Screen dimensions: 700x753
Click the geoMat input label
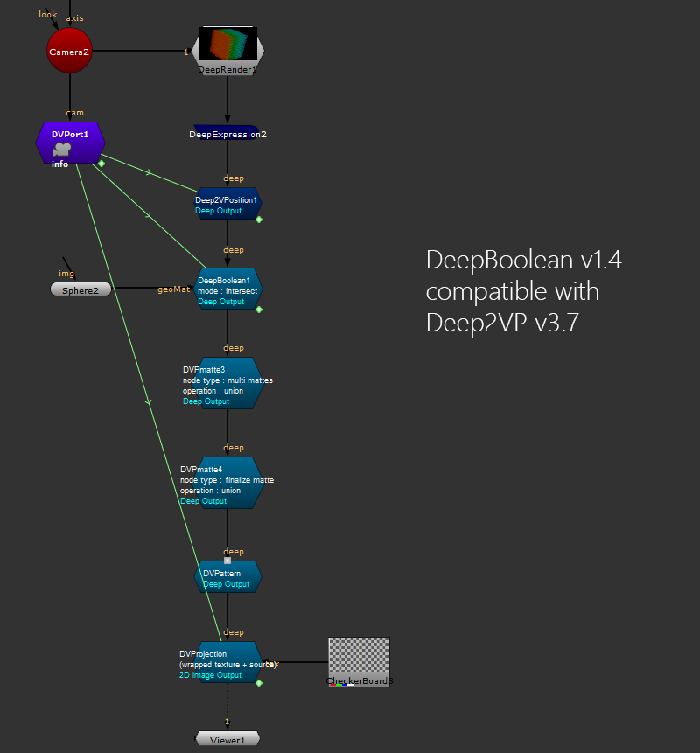tap(173, 289)
